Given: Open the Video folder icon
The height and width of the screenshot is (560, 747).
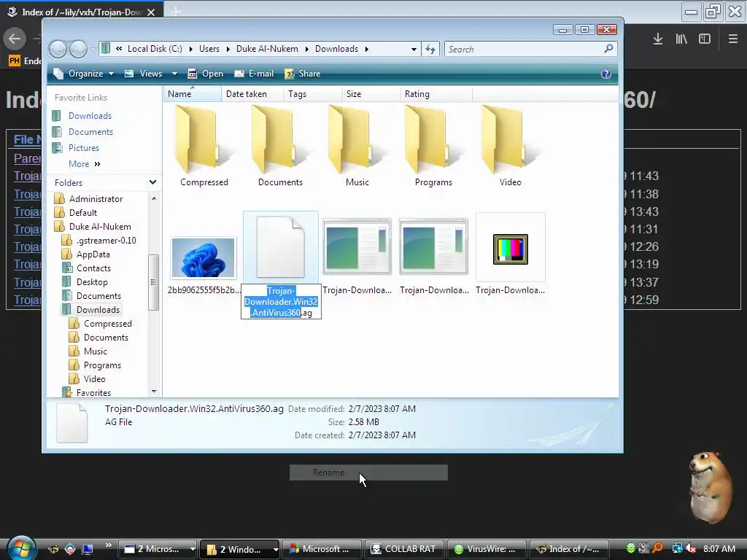Looking at the screenshot, I should pos(510,141).
